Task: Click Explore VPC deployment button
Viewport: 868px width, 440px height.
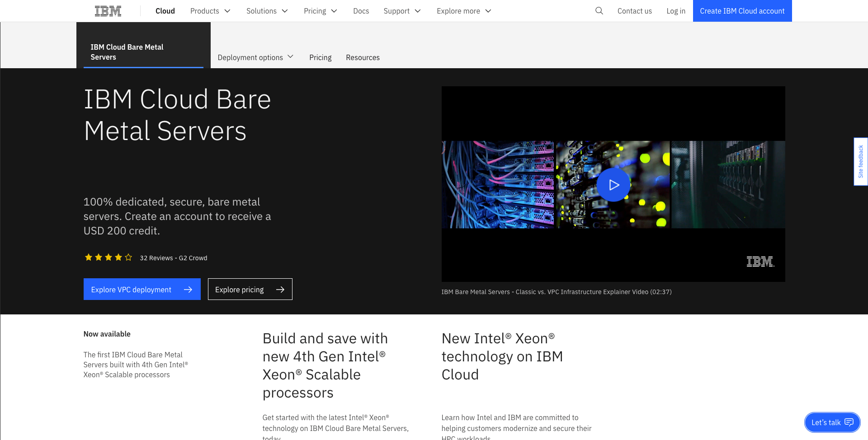Action: pos(142,290)
